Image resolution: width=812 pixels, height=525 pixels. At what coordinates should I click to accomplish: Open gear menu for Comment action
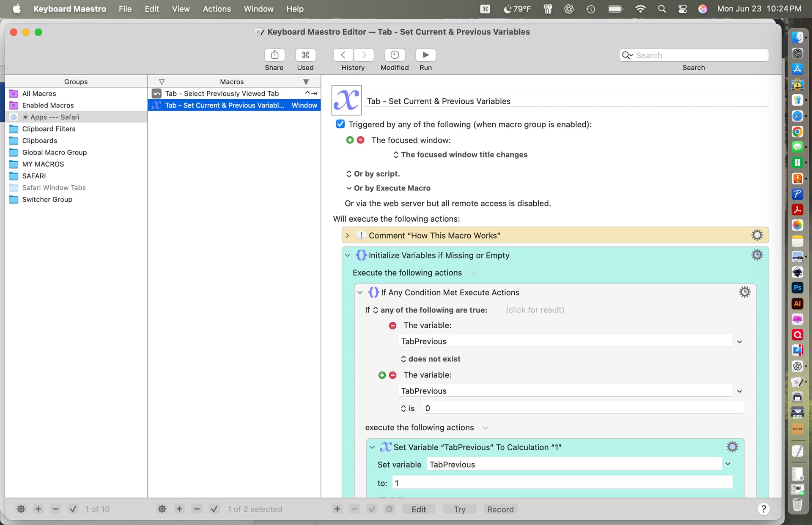click(x=757, y=235)
